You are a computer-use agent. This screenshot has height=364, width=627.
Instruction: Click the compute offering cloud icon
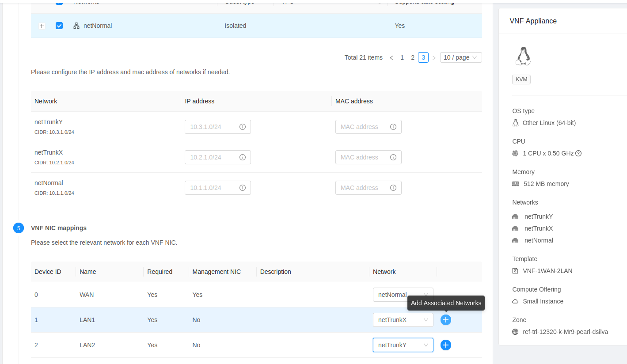tap(515, 301)
